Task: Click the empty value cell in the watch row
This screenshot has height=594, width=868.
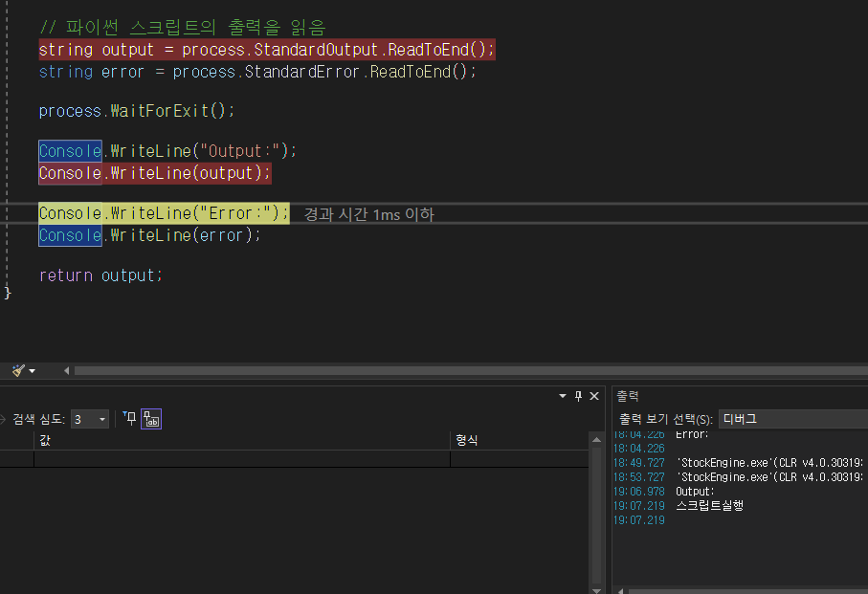Action: (x=242, y=459)
